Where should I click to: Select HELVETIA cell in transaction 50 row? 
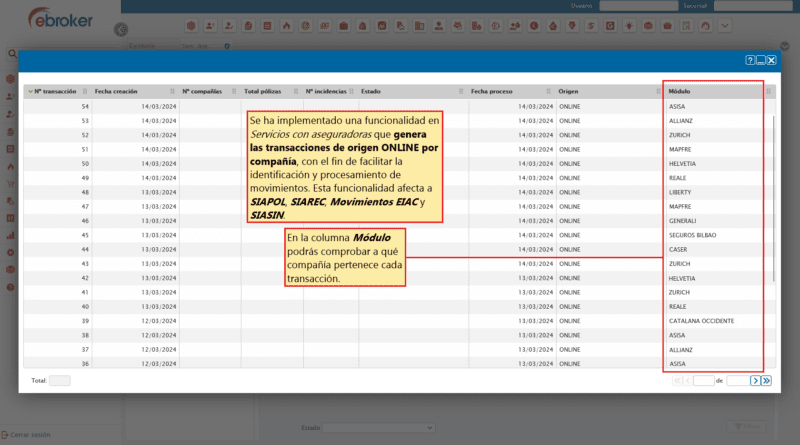(682, 164)
